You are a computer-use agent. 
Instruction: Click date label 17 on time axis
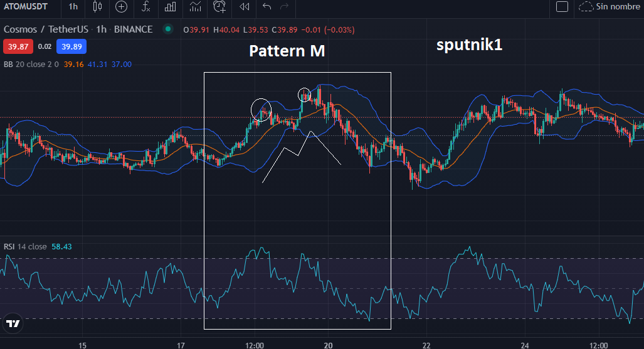(x=181, y=345)
